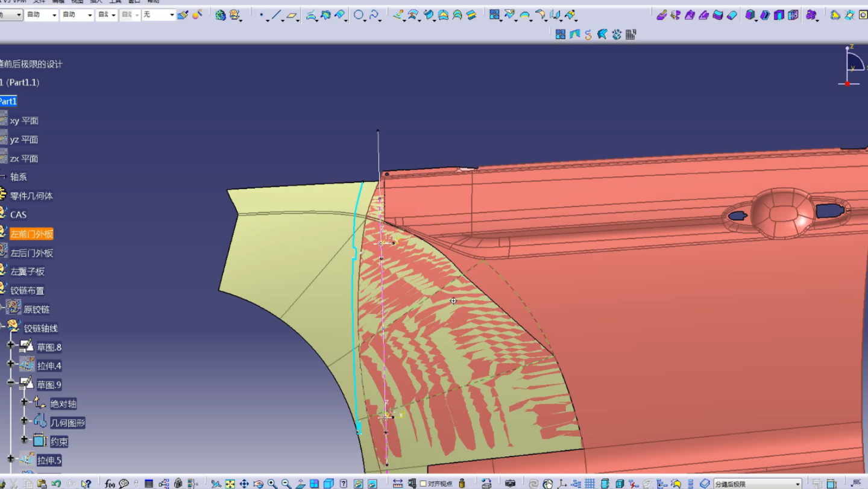868x489 pixels.
Task: Open the 无 layer dropdown
Action: (x=172, y=14)
